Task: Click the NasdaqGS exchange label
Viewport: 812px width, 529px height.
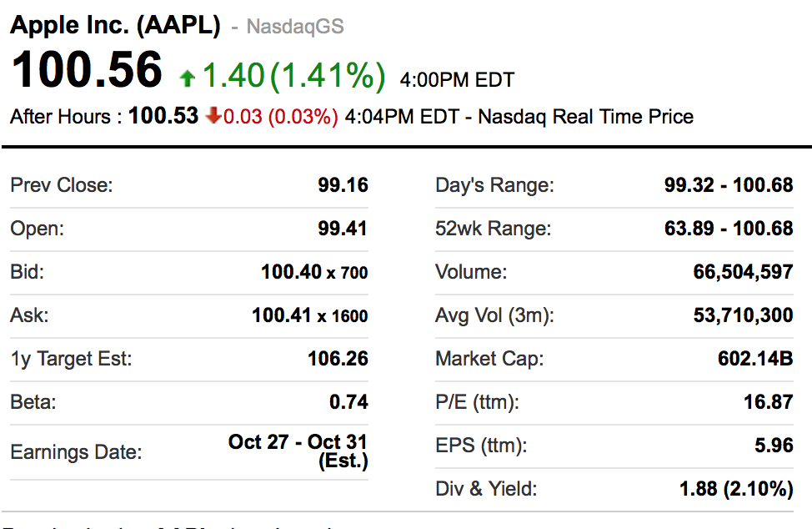Action: [x=295, y=27]
